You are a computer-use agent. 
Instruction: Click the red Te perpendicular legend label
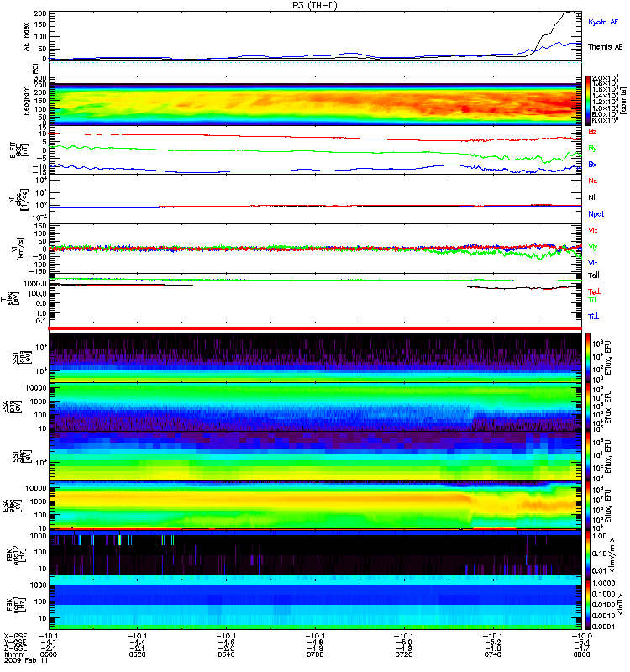(x=594, y=291)
